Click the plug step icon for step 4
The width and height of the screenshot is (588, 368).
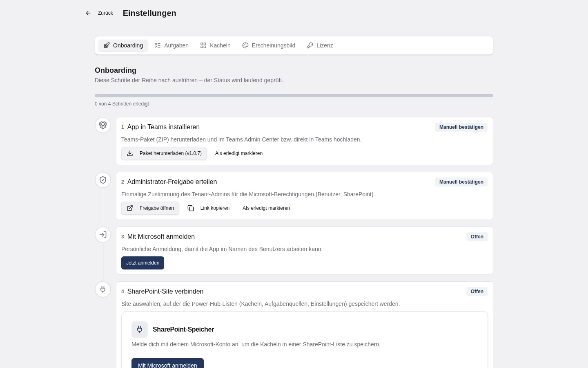103,289
